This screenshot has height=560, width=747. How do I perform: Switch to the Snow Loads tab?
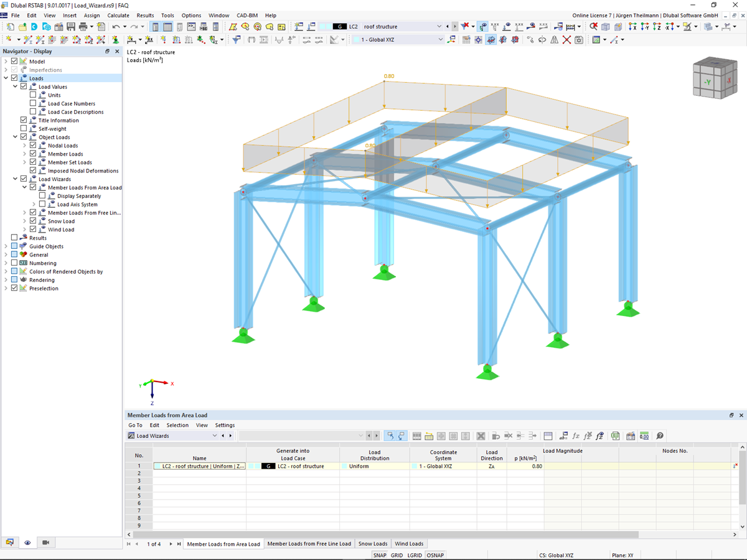point(372,543)
